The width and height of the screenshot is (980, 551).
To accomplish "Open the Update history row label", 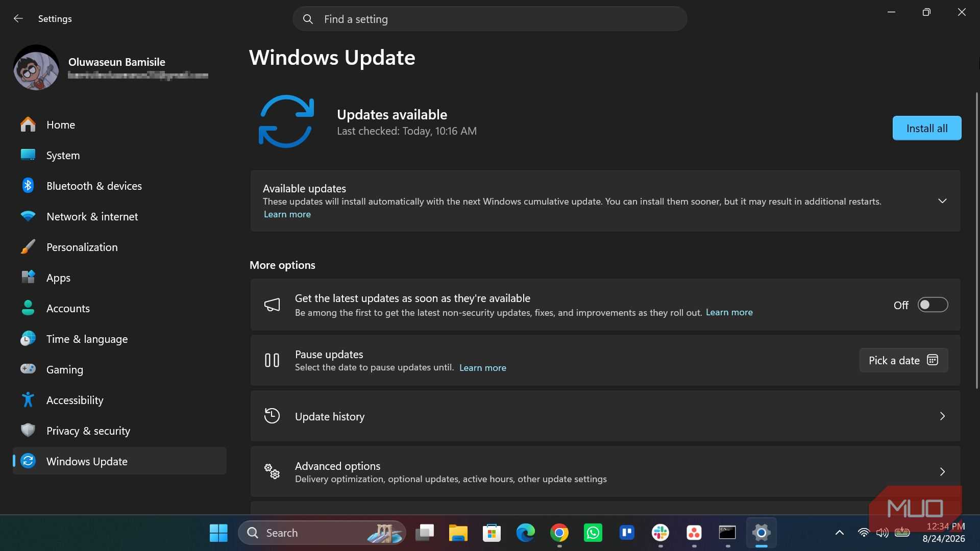I will pos(330,416).
